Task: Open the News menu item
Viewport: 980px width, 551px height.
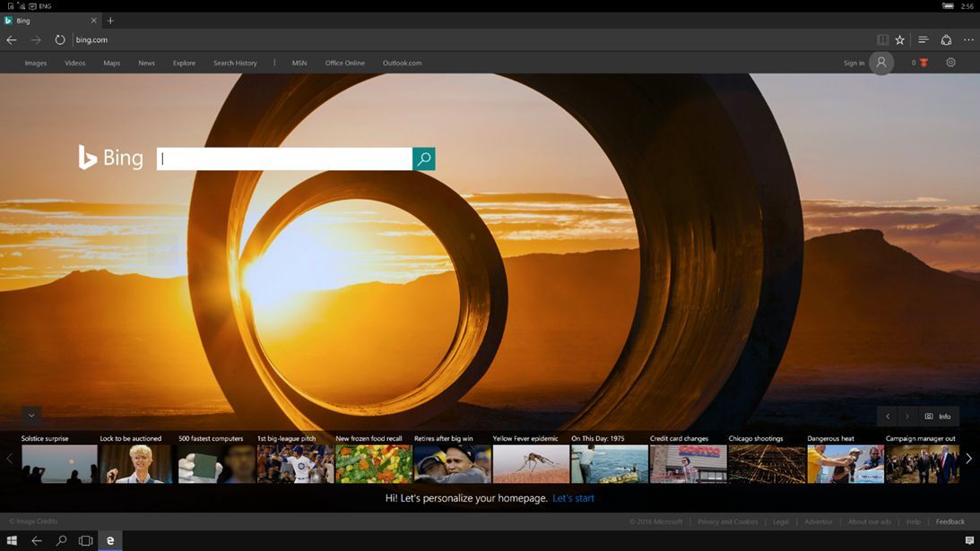Action: [145, 63]
